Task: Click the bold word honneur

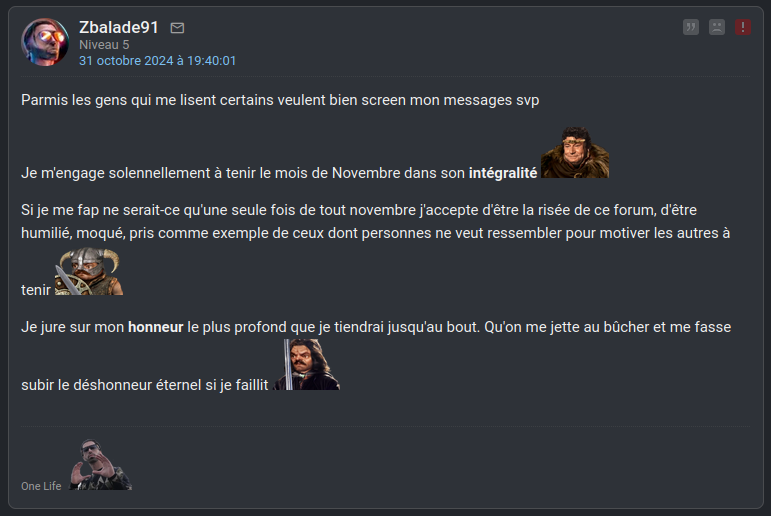Action: [155, 327]
